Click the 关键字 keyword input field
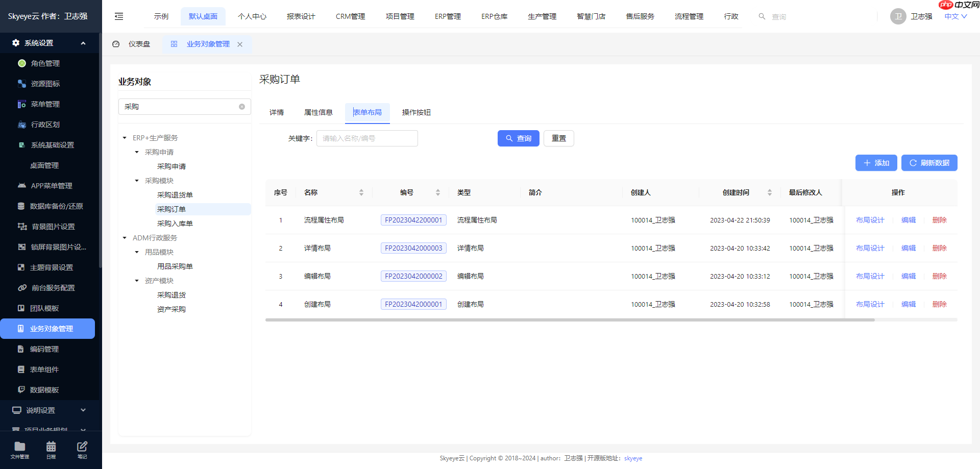Viewport: 980px width, 469px height. (x=367, y=138)
